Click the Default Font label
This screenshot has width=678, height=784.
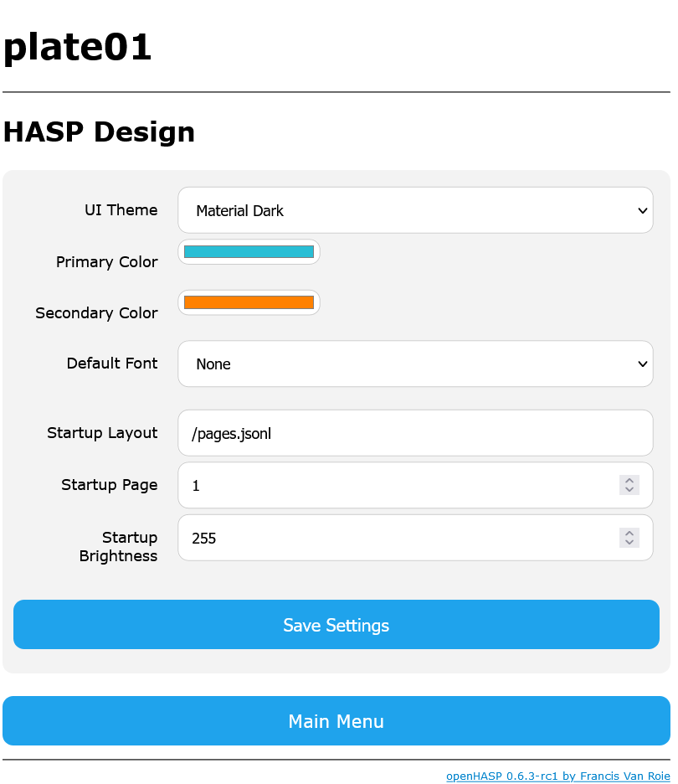pos(112,363)
